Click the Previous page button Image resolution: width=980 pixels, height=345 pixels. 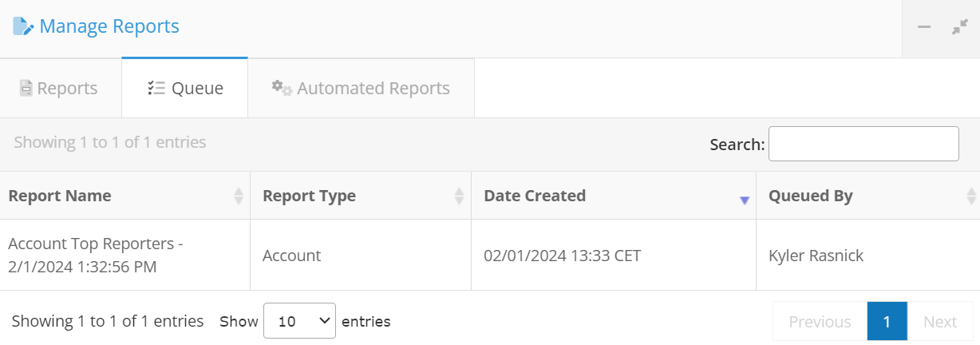tap(820, 322)
